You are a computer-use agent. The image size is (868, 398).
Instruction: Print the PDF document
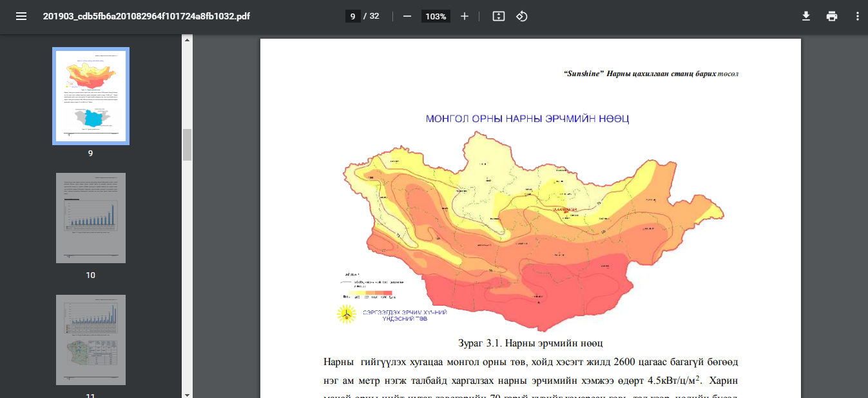pos(832,16)
